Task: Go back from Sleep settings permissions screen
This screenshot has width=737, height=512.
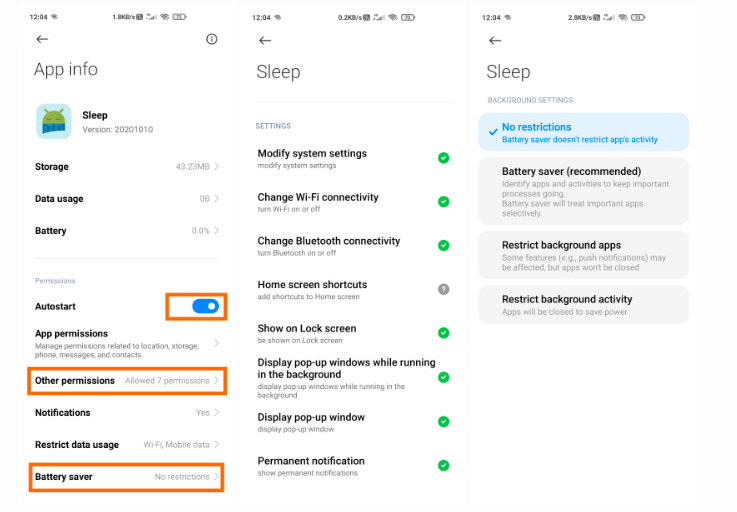Action: coord(265,40)
